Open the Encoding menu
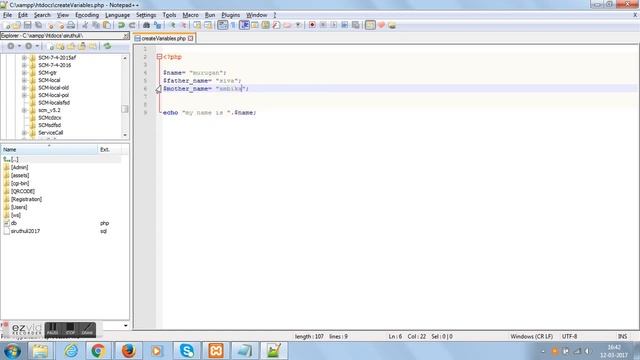640x360 pixels. pos(87,15)
